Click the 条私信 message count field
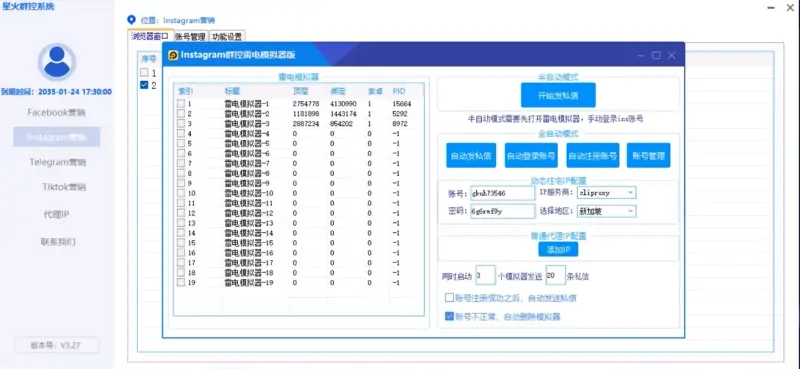 tap(556, 275)
